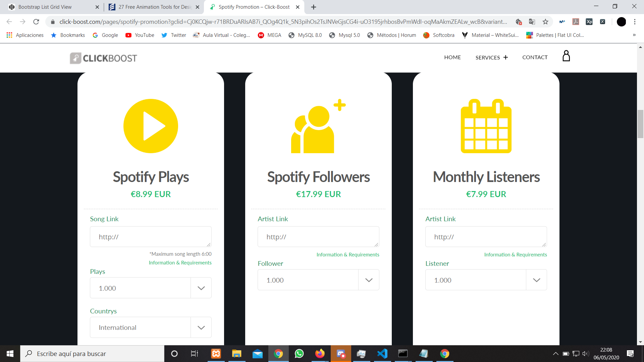Screen dimensions: 644x362
Task: Open a new browser tab
Action: tap(314, 7)
